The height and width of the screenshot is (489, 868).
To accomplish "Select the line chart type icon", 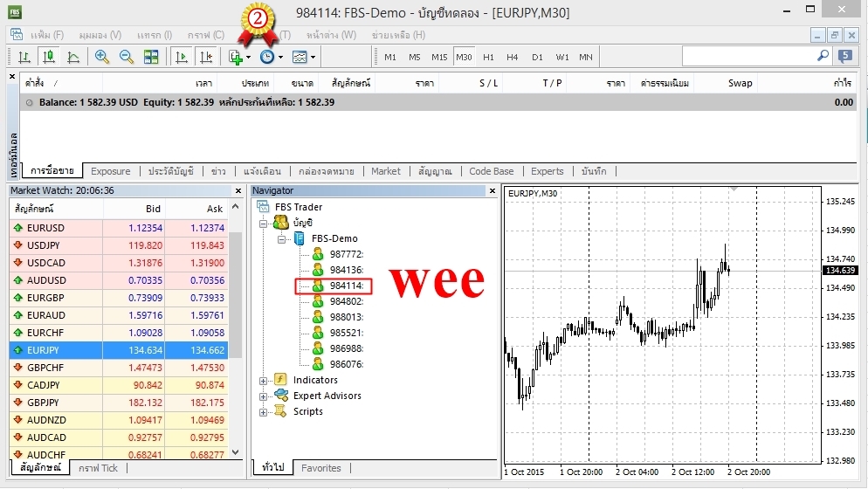I will (73, 57).
